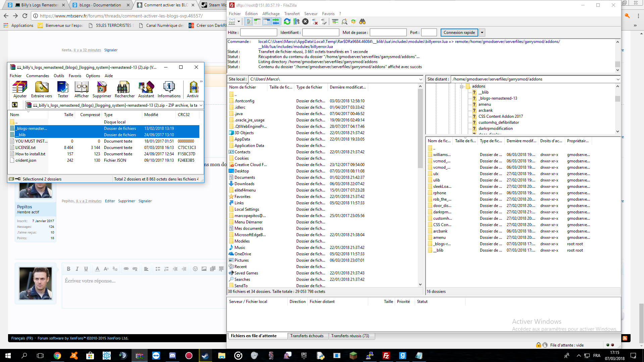Toggle message log display in FileZilla

(248, 21)
